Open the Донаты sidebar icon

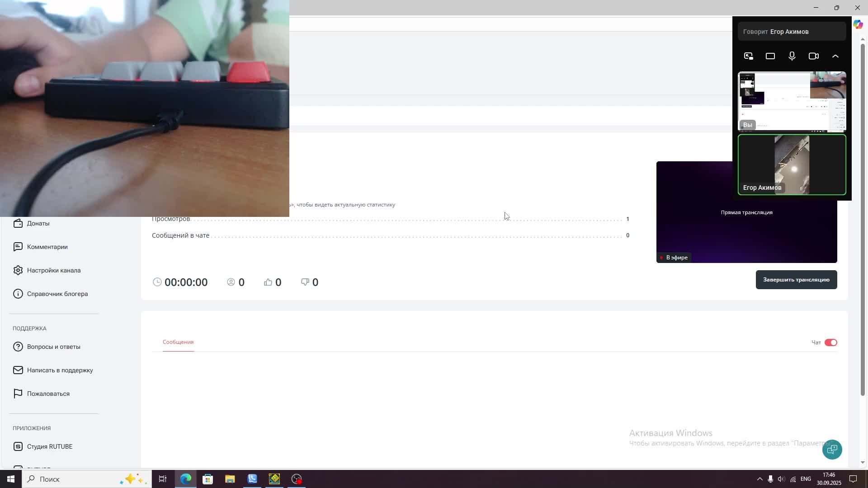coord(18,223)
